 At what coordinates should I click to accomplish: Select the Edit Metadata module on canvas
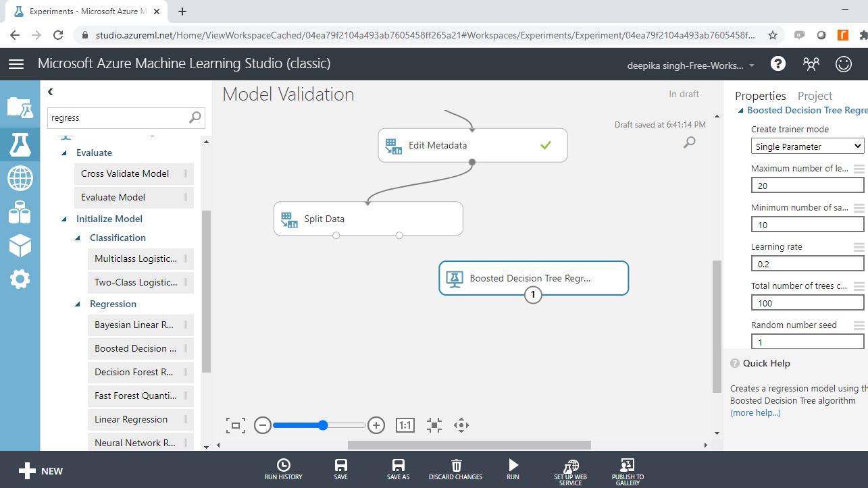(x=473, y=145)
